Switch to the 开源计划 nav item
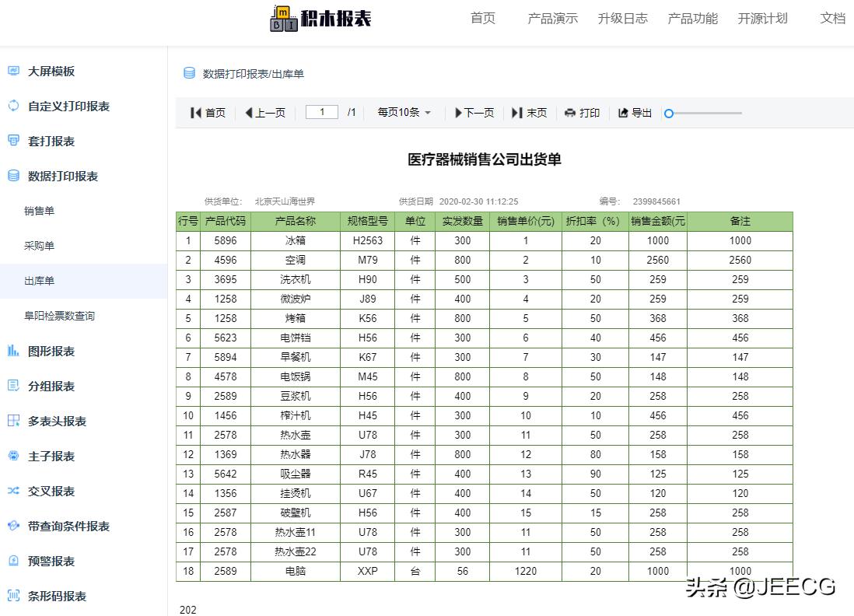 click(762, 19)
